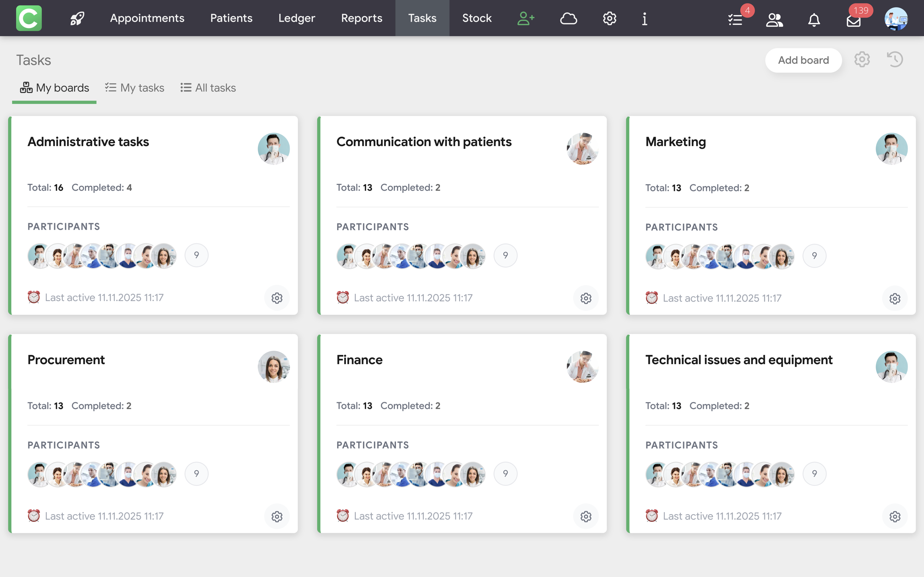Click the info icon in navbar
Image resolution: width=924 pixels, height=577 pixels.
coord(645,18)
